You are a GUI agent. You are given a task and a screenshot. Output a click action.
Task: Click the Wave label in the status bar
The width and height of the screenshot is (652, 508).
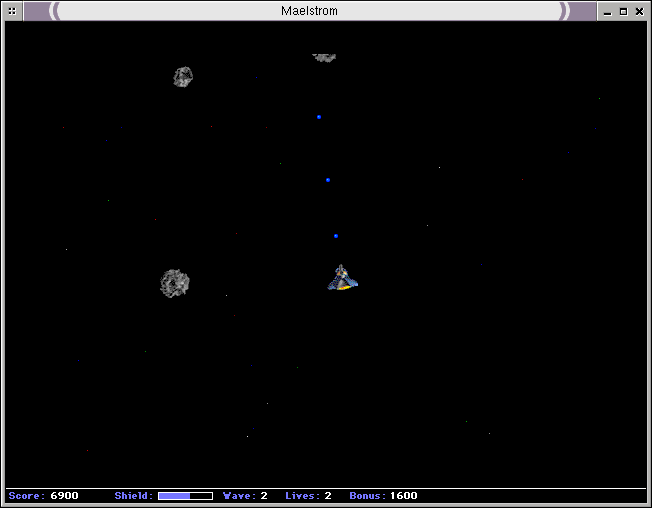(239, 496)
